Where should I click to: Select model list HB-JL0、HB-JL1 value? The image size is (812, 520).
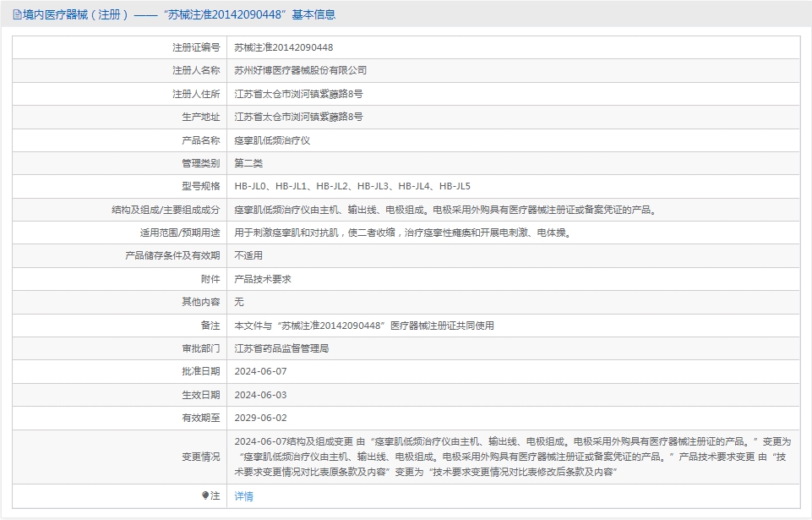click(352, 186)
